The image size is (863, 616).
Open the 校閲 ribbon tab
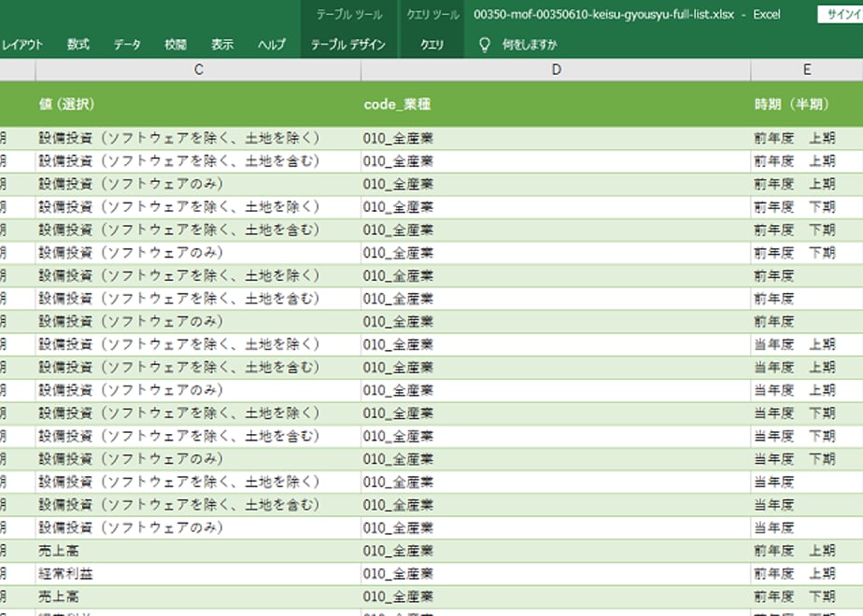tap(176, 45)
